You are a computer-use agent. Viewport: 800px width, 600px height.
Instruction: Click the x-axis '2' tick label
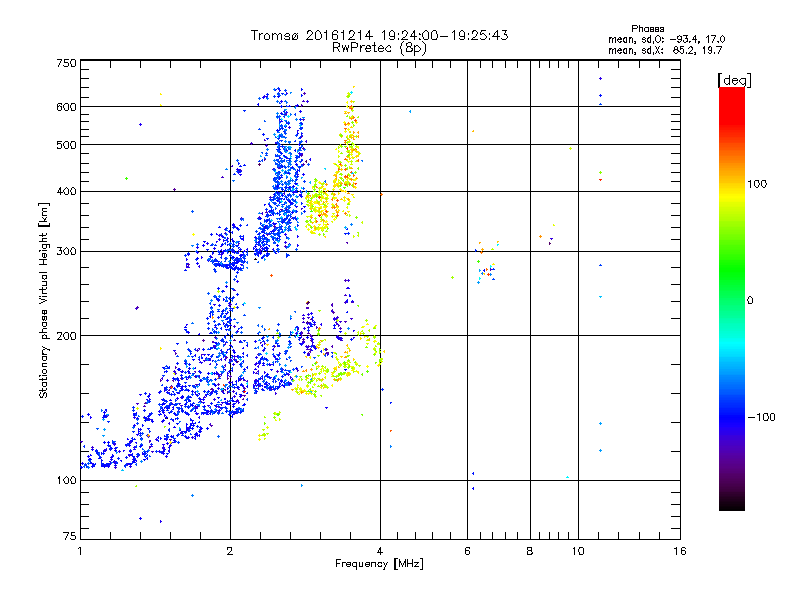pyautogui.click(x=230, y=551)
